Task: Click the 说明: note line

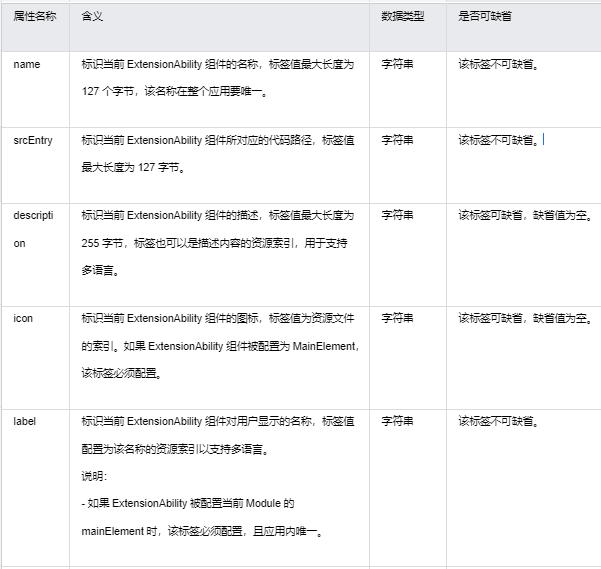Action: 94,476
